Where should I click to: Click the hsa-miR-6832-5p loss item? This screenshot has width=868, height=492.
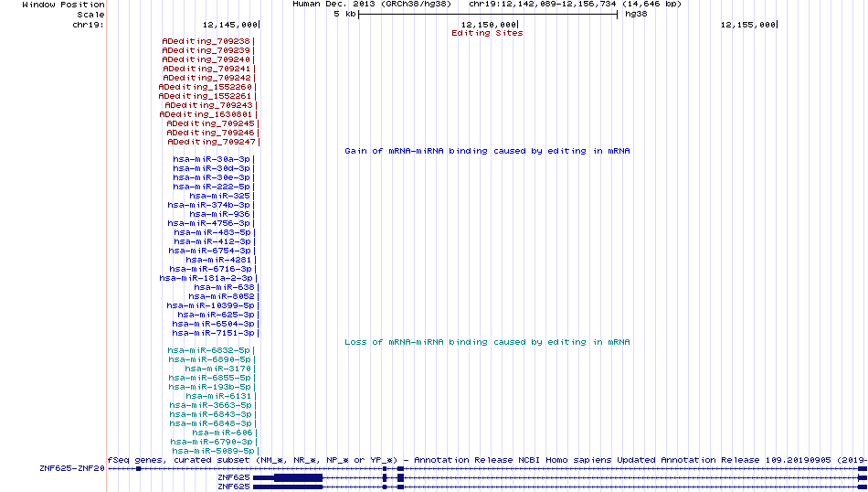pyautogui.click(x=208, y=350)
